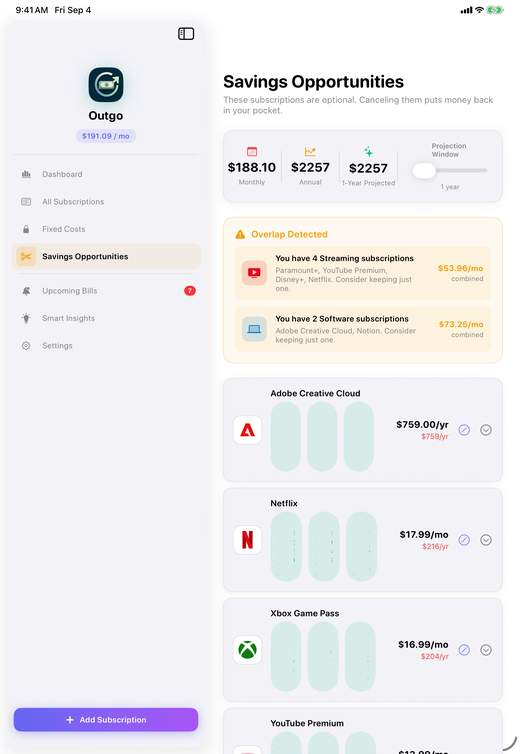View Smart Insights
The height and width of the screenshot is (754, 520).
[x=106, y=318]
